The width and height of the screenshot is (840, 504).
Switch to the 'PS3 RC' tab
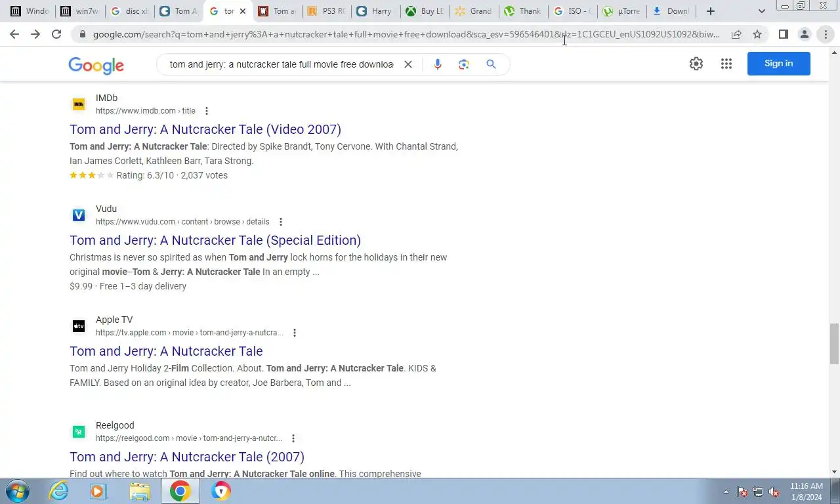pos(327,11)
